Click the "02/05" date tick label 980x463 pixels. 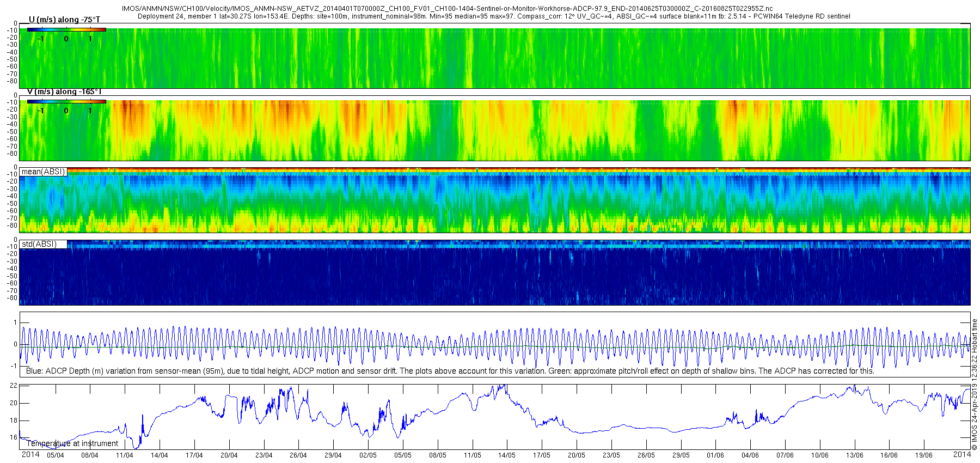click(x=368, y=455)
